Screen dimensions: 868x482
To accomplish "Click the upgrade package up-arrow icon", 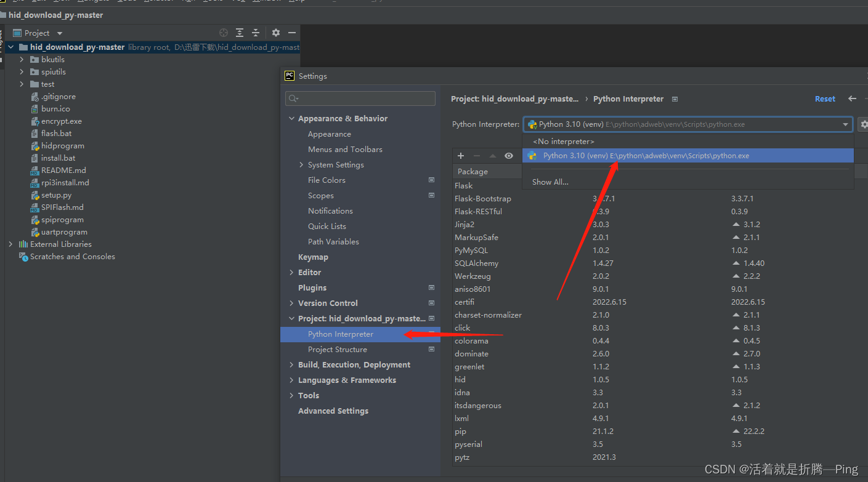I will pos(493,156).
